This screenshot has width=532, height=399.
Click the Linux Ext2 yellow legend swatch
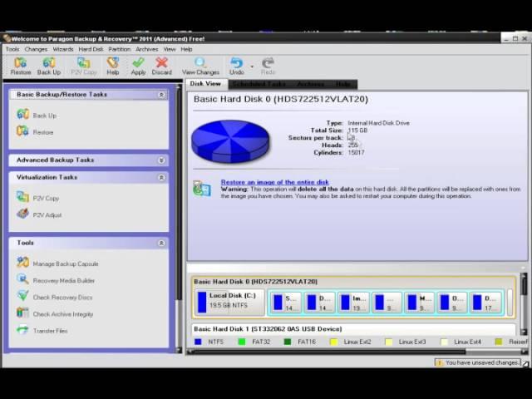click(x=333, y=342)
